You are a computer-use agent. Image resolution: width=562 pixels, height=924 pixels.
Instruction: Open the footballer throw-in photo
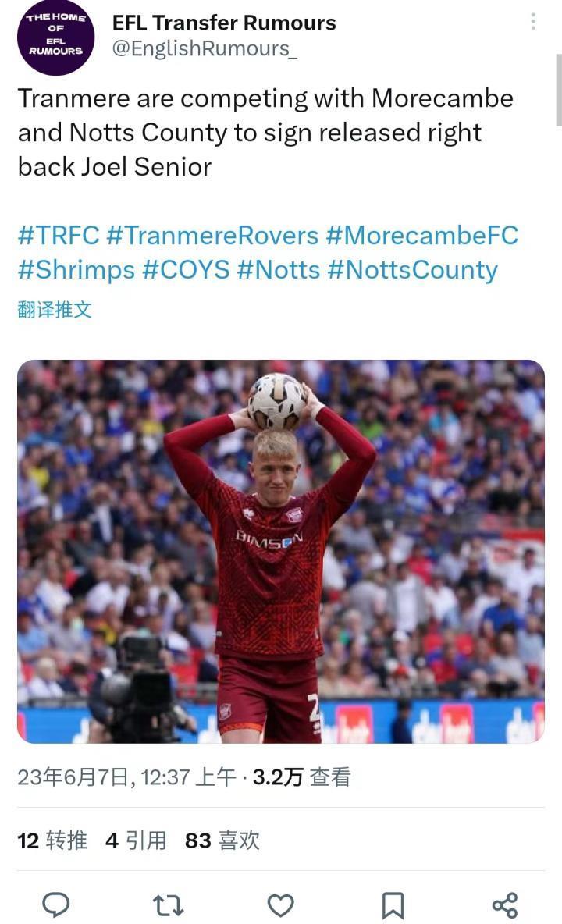click(281, 552)
